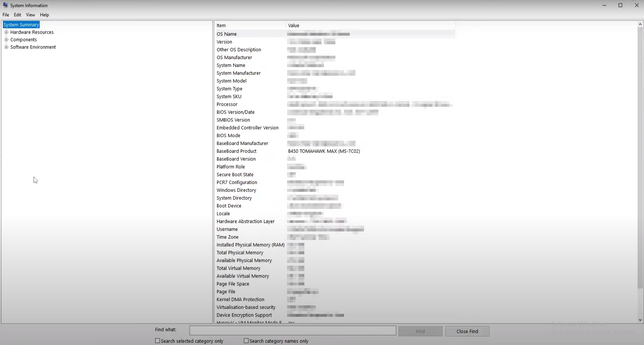Focus the Find what input field
Screen dimensions: 644x345
tap(292, 330)
